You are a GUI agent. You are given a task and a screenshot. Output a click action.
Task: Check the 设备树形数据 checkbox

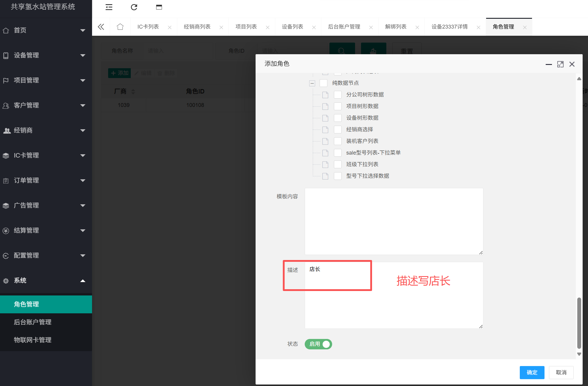click(338, 118)
